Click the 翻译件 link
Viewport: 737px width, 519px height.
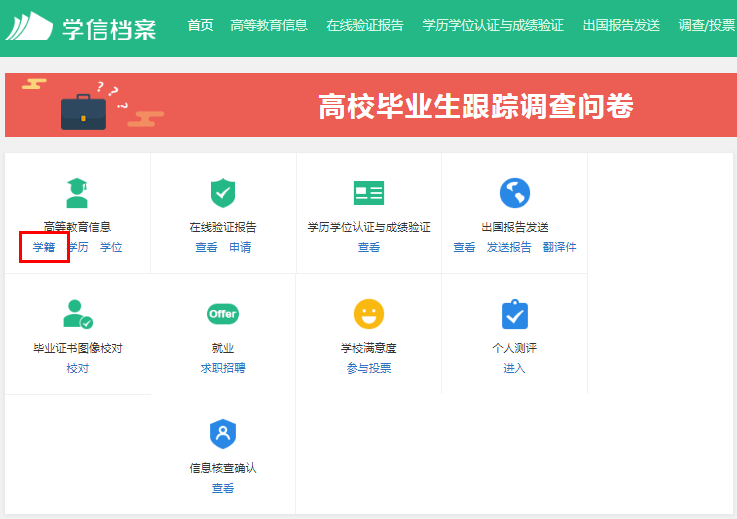click(560, 247)
